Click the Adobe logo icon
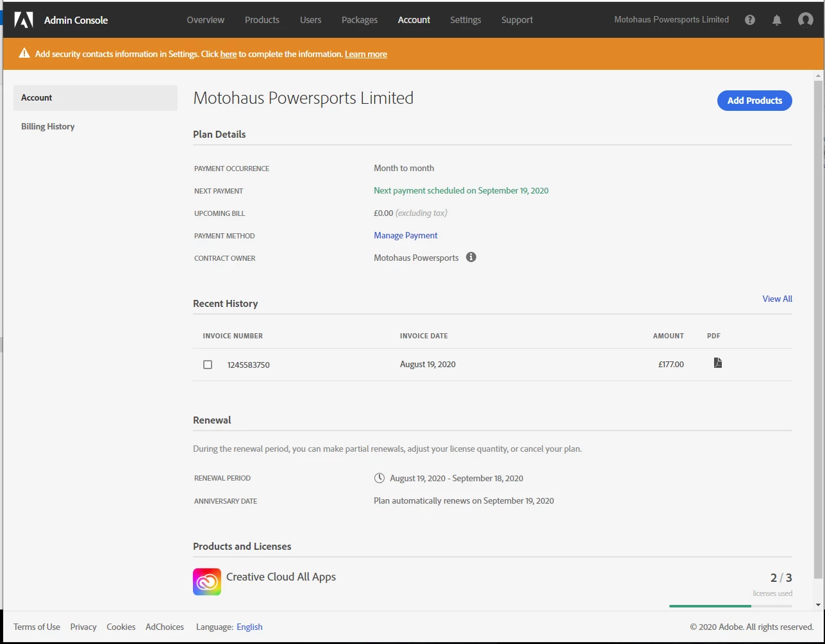 click(x=24, y=20)
